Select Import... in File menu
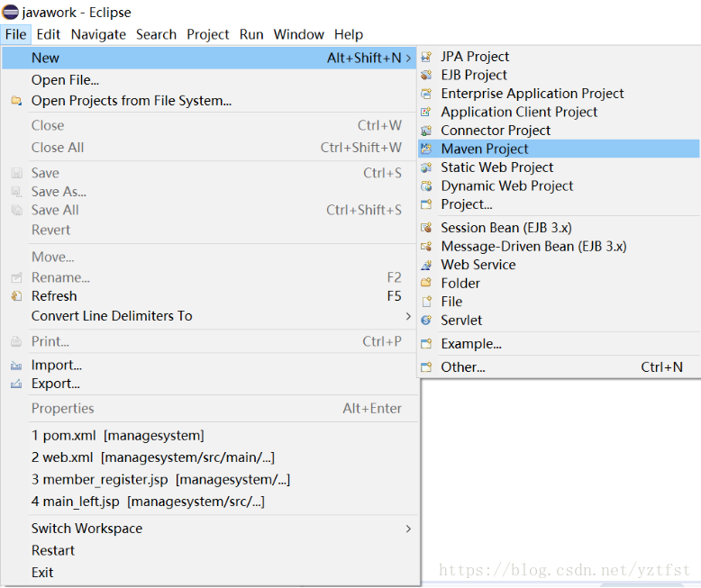The image size is (701, 588). 209,366
